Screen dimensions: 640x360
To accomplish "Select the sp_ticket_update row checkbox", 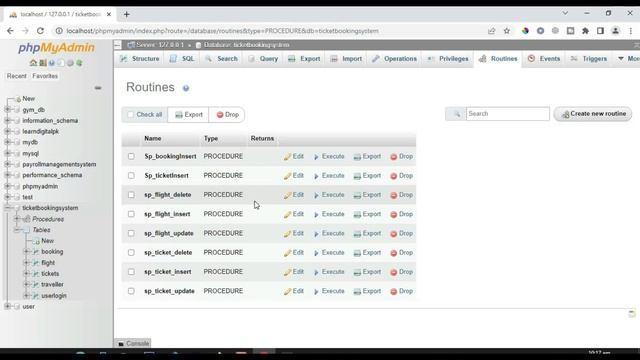I will (131, 291).
